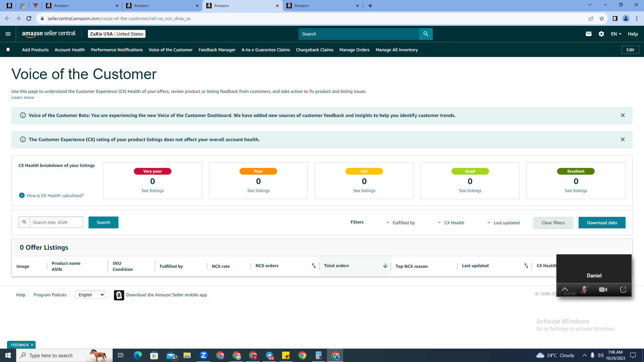The height and width of the screenshot is (362, 644).
Task: See listings under Poor
Action: [x=258, y=191]
